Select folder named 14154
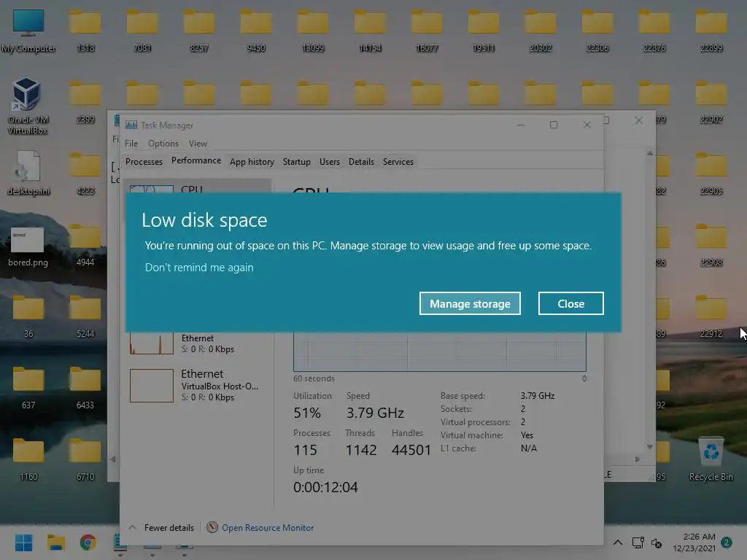Screen dimensions: 747x560 tap(370, 31)
